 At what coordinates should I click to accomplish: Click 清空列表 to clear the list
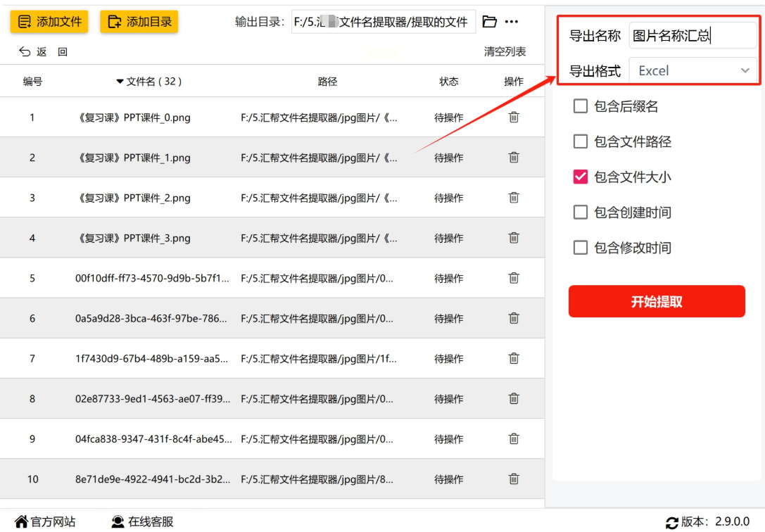(x=505, y=51)
